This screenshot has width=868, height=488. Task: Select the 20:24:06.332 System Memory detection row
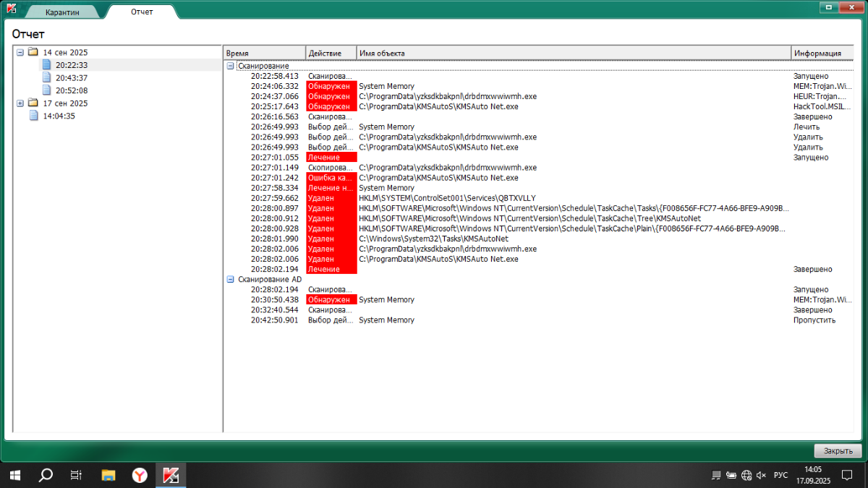point(538,86)
